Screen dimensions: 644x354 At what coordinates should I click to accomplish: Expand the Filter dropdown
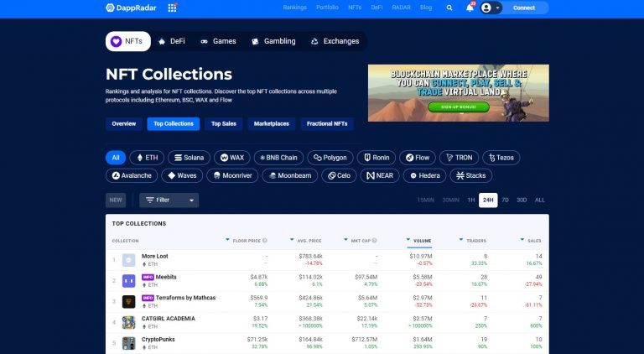pyautogui.click(x=169, y=200)
